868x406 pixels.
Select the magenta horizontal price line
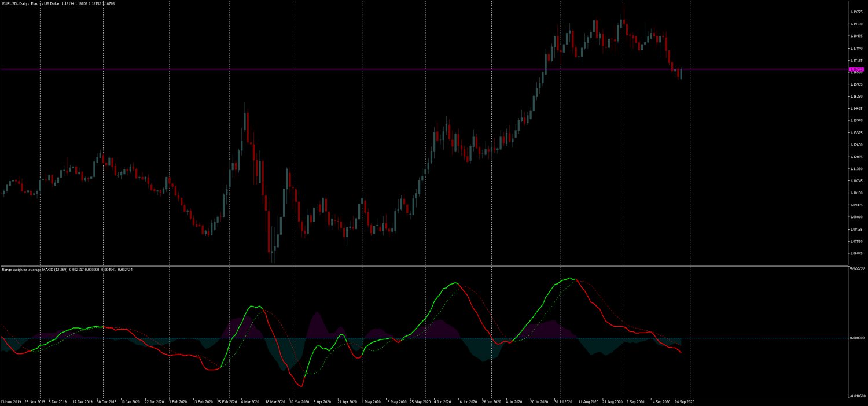click(405, 69)
